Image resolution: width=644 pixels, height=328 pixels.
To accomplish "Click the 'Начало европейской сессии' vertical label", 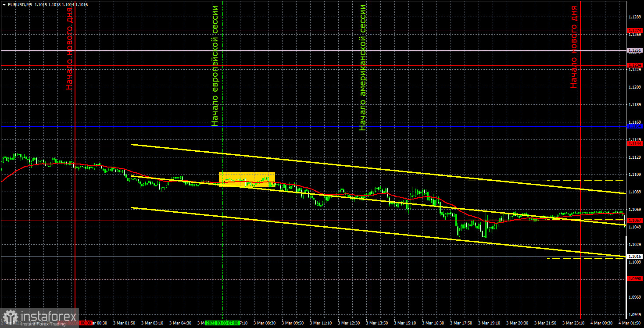I will [x=215, y=66].
